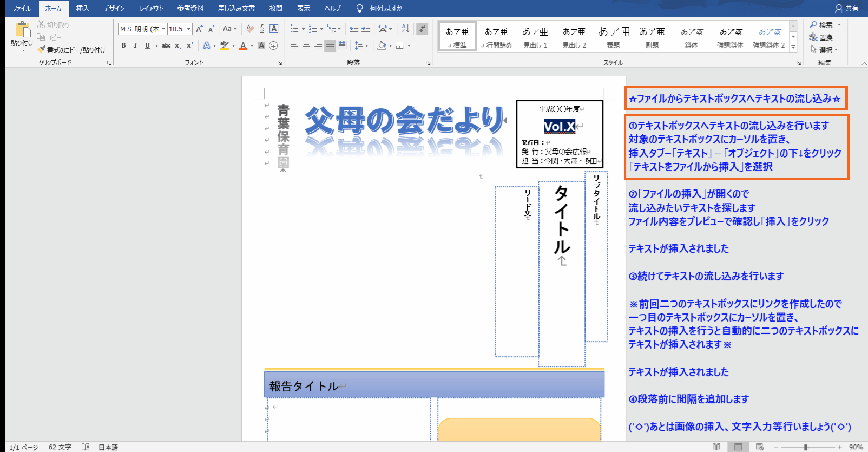Screen dimensions: 868x452
Task: Center-align text with the center alignment icon
Action: [x=306, y=45]
